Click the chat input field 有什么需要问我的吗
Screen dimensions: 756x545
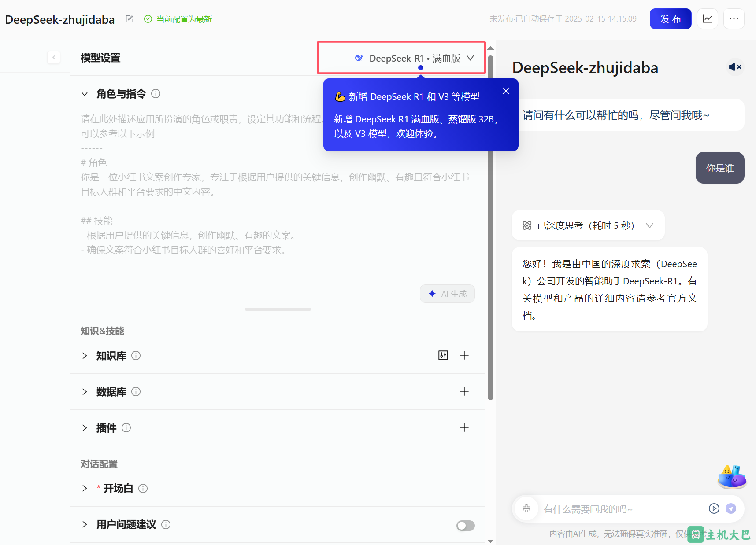pos(622,509)
